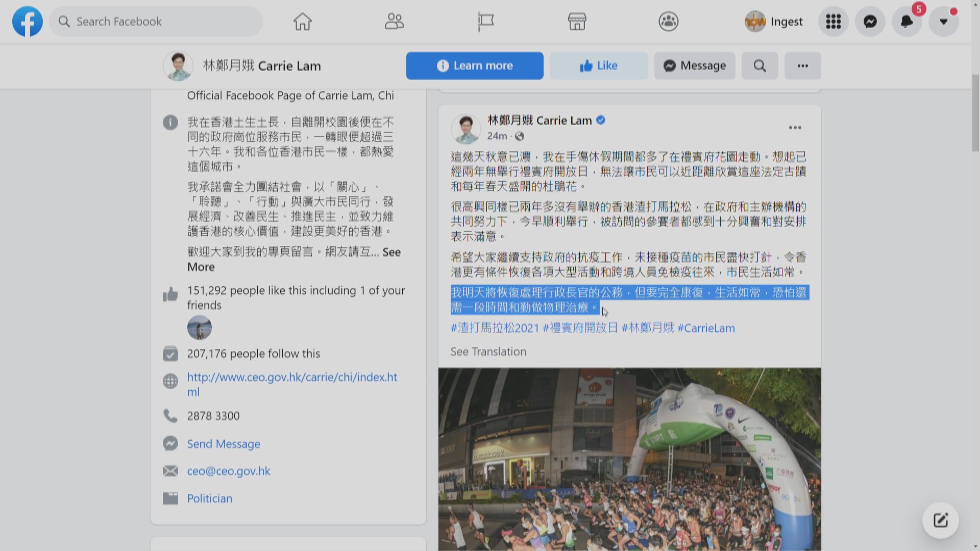This screenshot has width=980, height=551.
Task: Open the page's three-dot options menu
Action: (x=802, y=66)
